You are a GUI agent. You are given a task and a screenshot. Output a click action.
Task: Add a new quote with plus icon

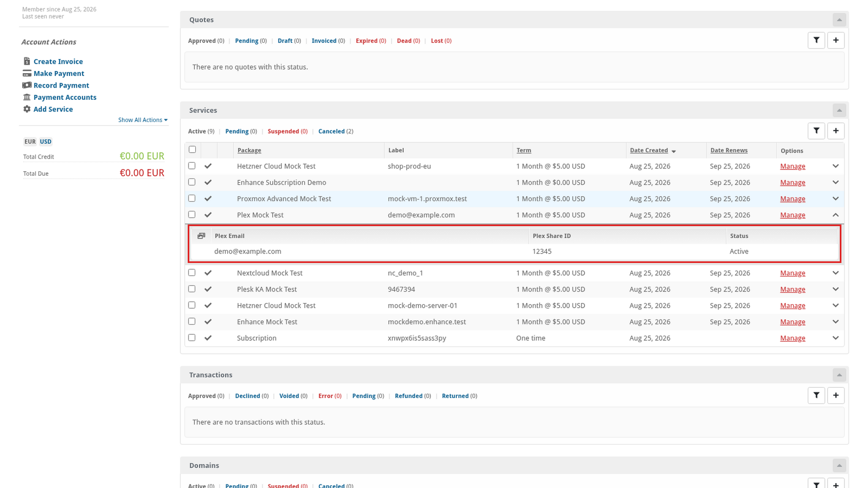835,40
